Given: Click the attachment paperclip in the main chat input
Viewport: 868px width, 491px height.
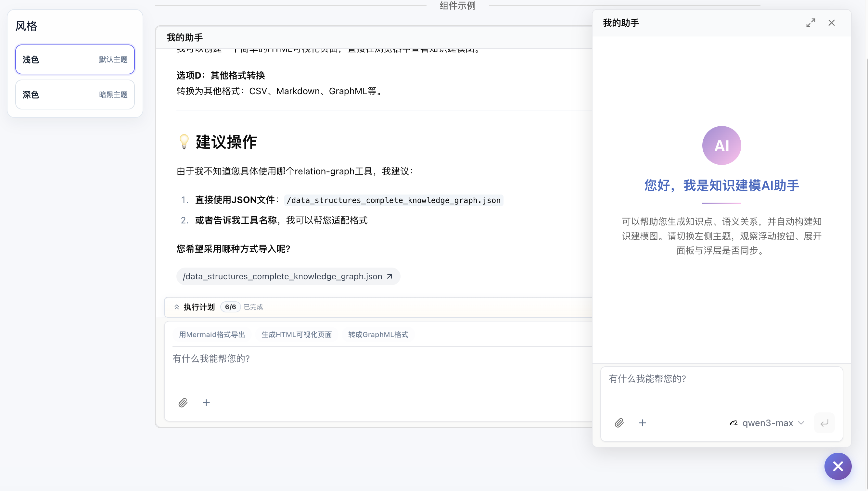Looking at the screenshot, I should tap(183, 403).
